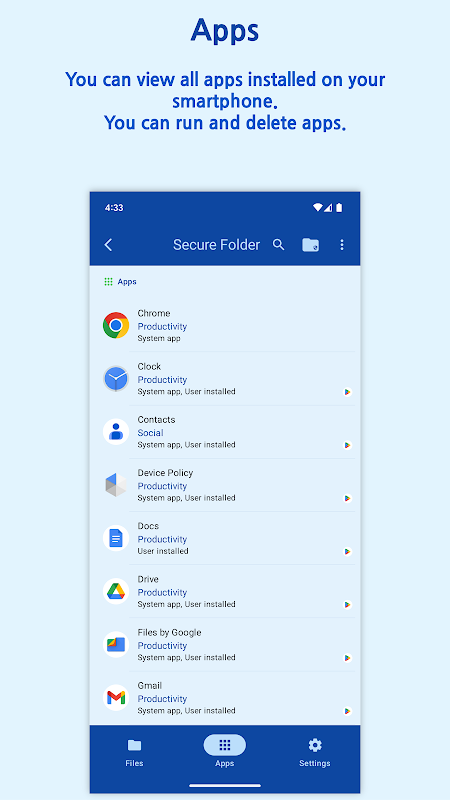
Task: Switch to the Settings tab
Action: pos(315,752)
